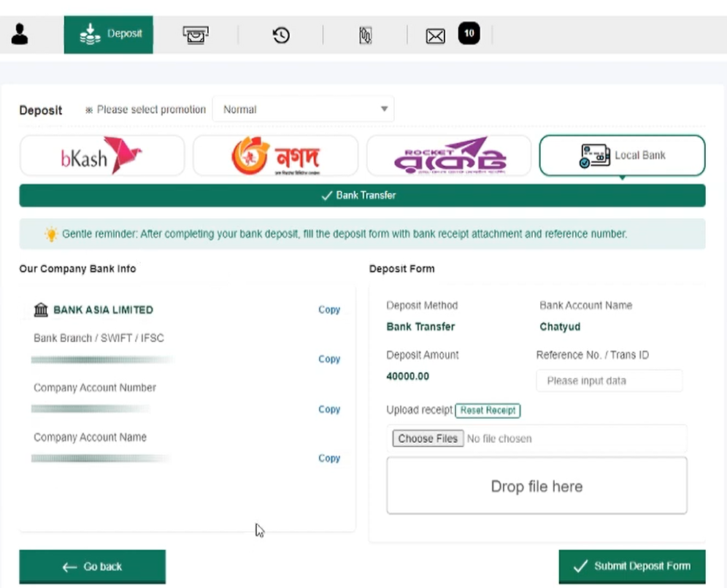Focus the Reference No. / Trans ID field
The image size is (727, 588).
[609, 381]
